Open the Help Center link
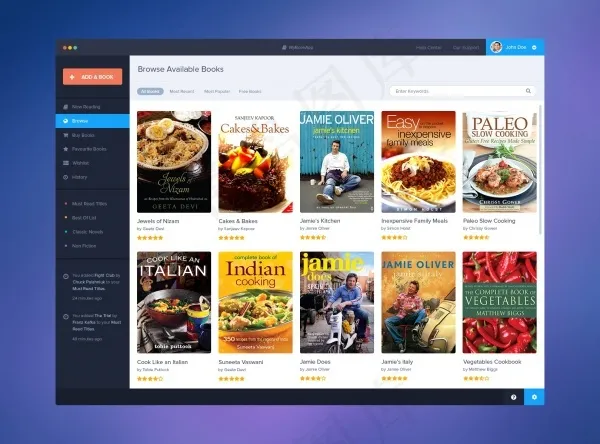This screenshot has width=600, height=444. [428, 47]
